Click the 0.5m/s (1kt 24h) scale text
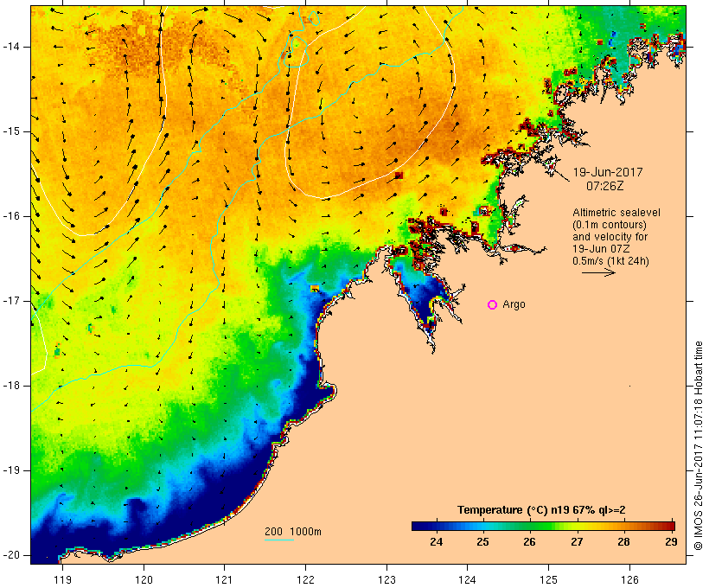 tap(610, 261)
